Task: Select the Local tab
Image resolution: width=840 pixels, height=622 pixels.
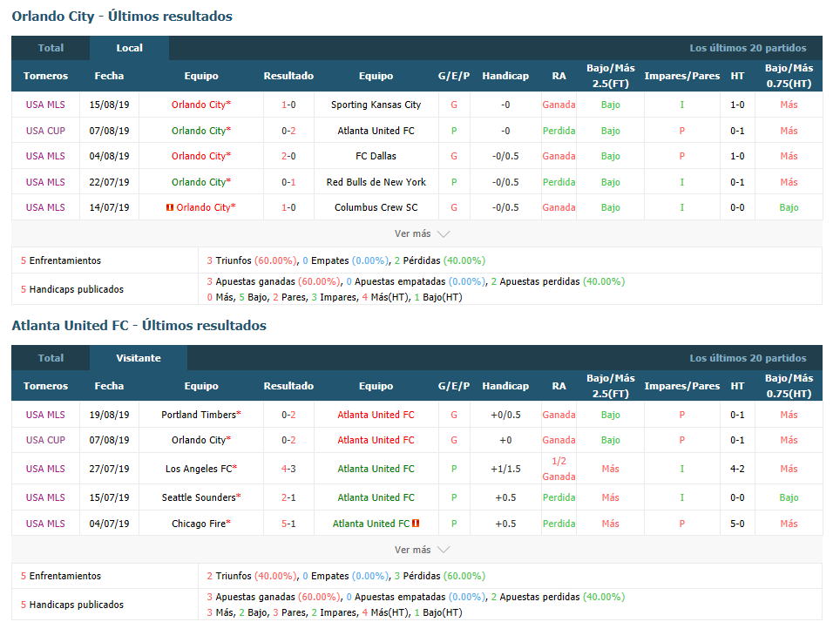Action: pos(130,48)
